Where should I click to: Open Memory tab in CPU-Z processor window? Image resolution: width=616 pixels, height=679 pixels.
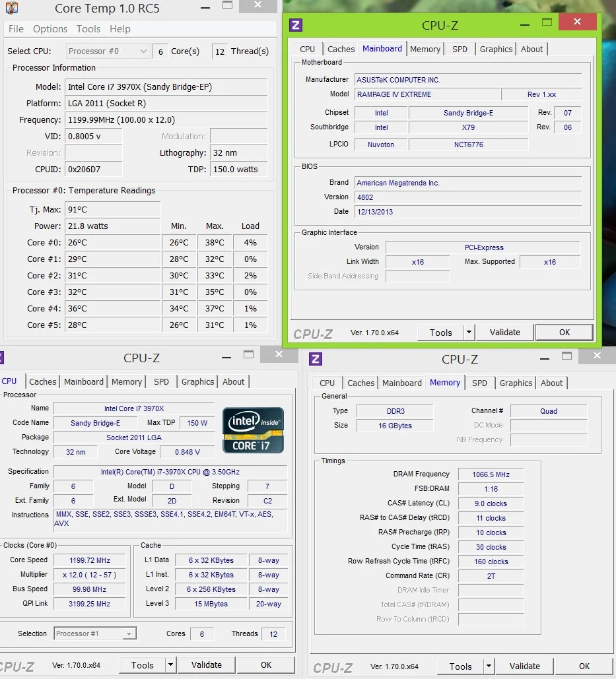127,382
